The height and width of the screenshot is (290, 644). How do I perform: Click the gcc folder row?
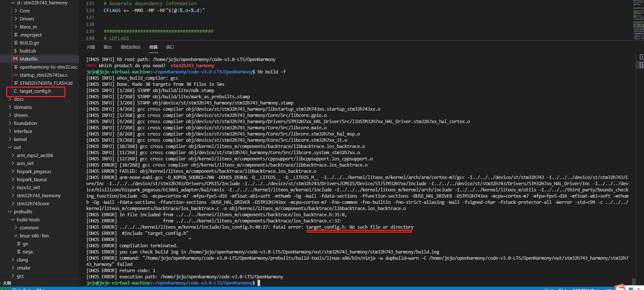(39, 276)
